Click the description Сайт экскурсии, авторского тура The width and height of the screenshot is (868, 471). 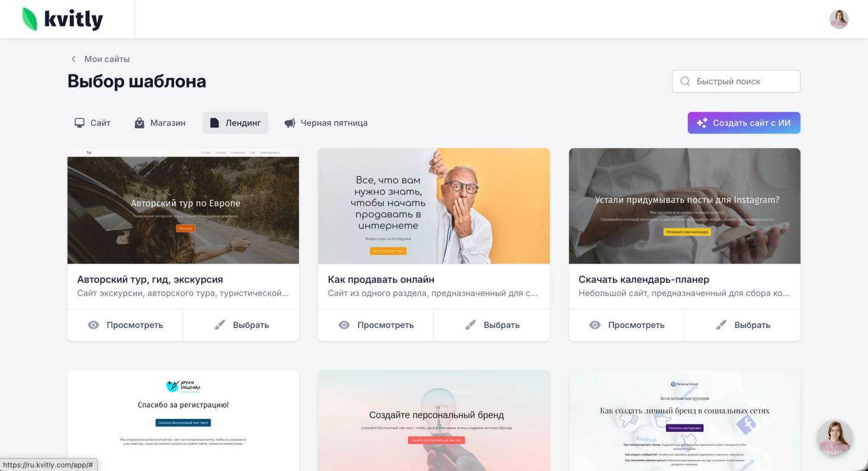pos(183,293)
